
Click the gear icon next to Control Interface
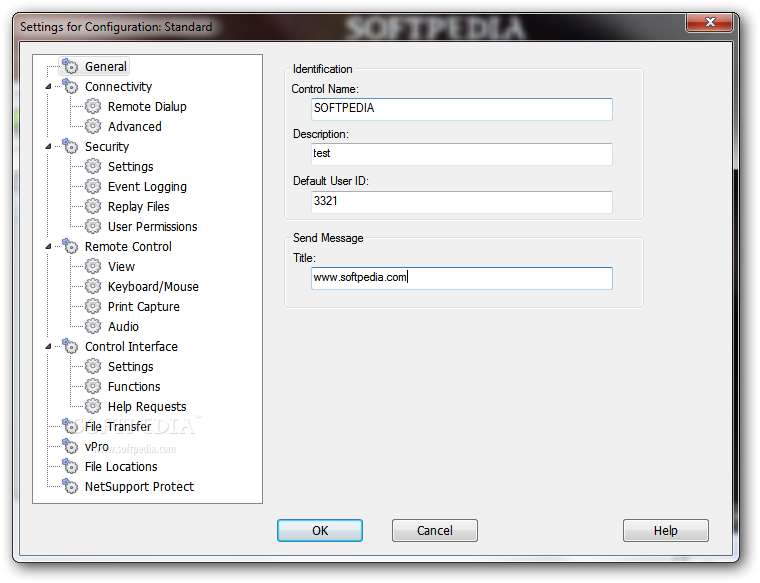[x=70, y=346]
